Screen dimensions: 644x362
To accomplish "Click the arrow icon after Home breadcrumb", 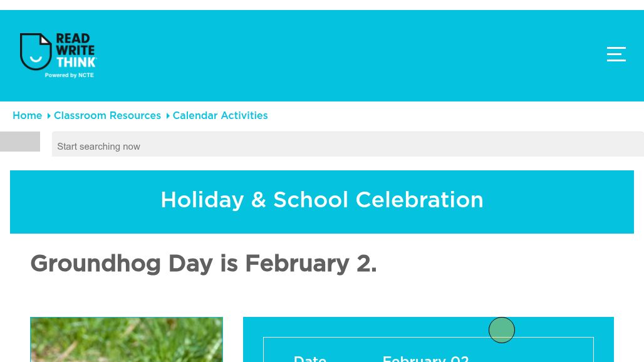I will tap(49, 116).
